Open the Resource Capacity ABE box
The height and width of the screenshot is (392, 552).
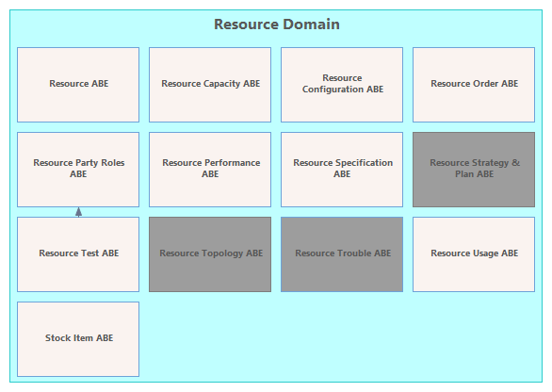tap(210, 85)
